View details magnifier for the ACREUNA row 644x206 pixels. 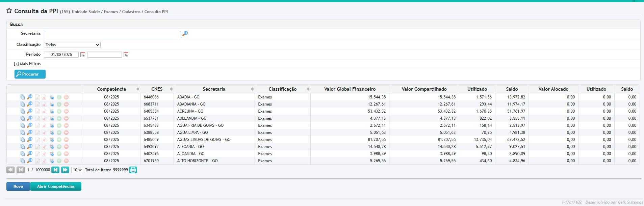pyautogui.click(x=30, y=111)
